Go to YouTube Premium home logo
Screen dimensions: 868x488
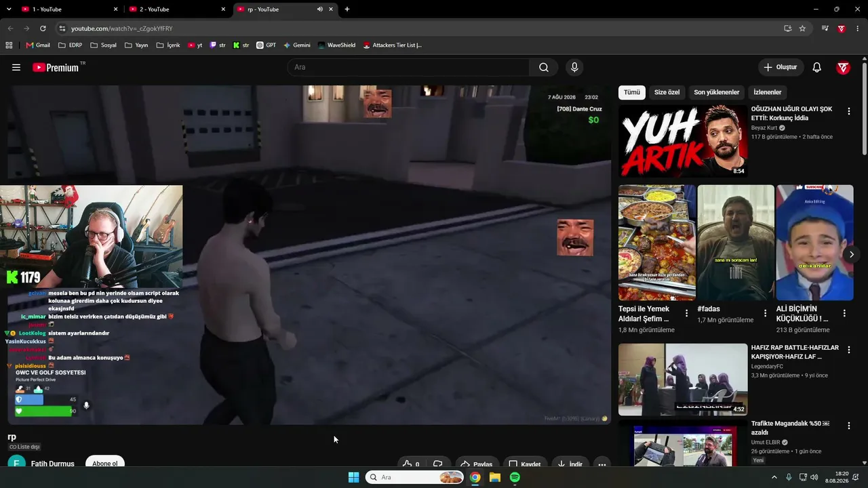tap(56, 67)
